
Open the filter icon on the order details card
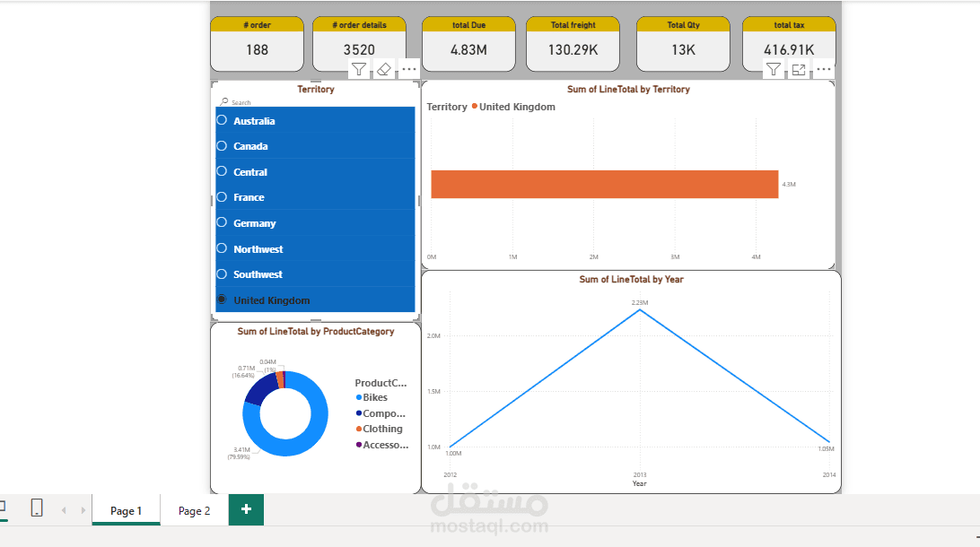coord(359,69)
